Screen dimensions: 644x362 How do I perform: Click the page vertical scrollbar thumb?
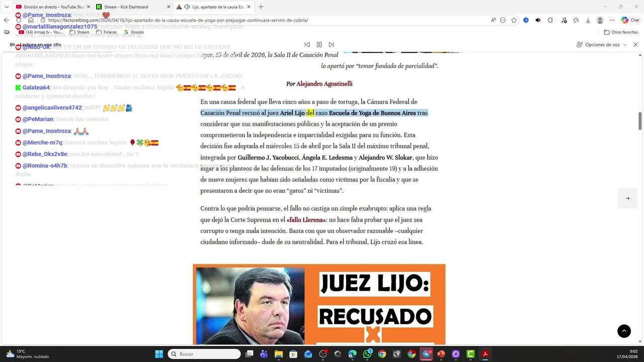tap(640, 121)
